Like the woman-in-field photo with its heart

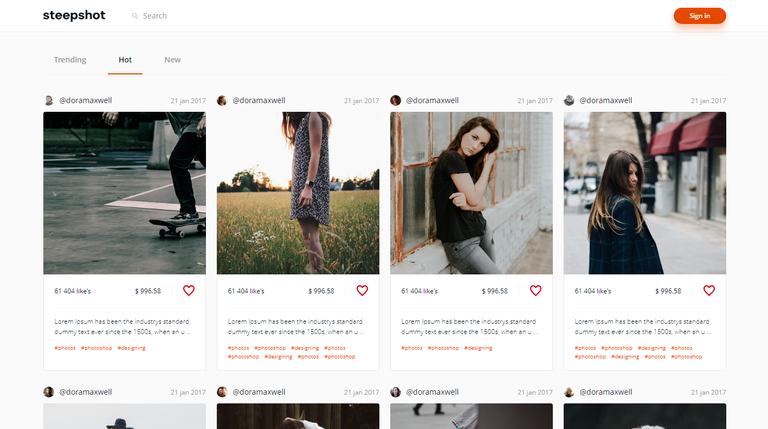362,290
